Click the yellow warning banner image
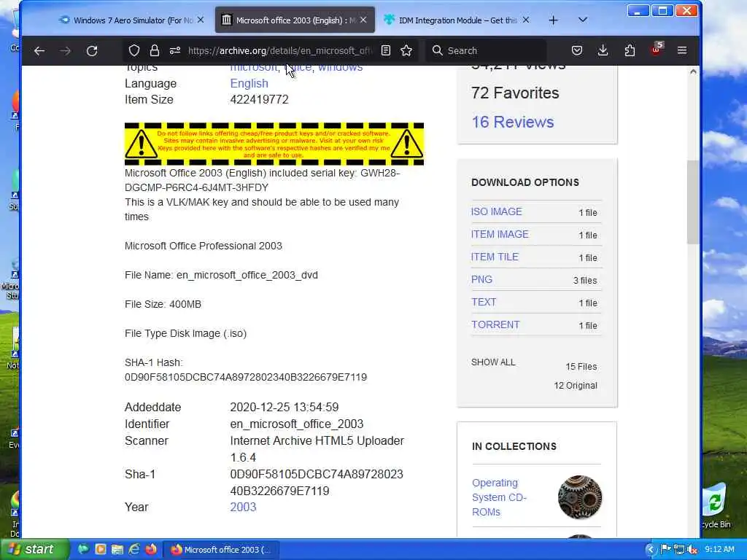Image resolution: width=747 pixels, height=560 pixels. click(x=274, y=144)
